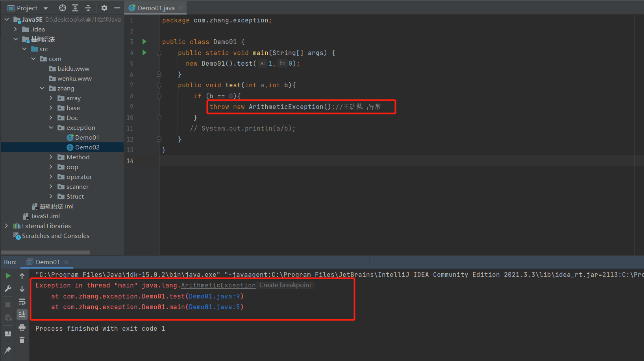Collapse the 基础语法 module folder
Screen dimensions: 644x361
click(15, 39)
